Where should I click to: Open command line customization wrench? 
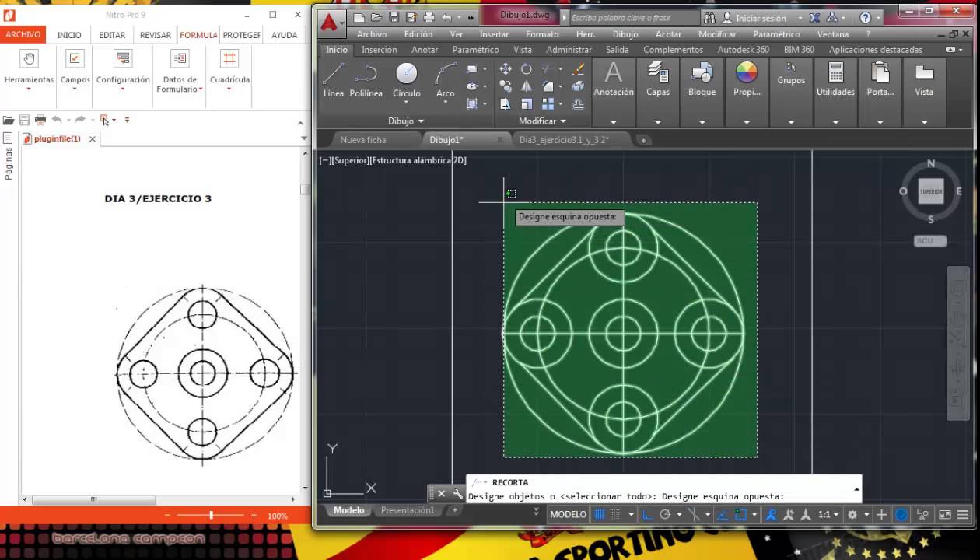(x=457, y=493)
